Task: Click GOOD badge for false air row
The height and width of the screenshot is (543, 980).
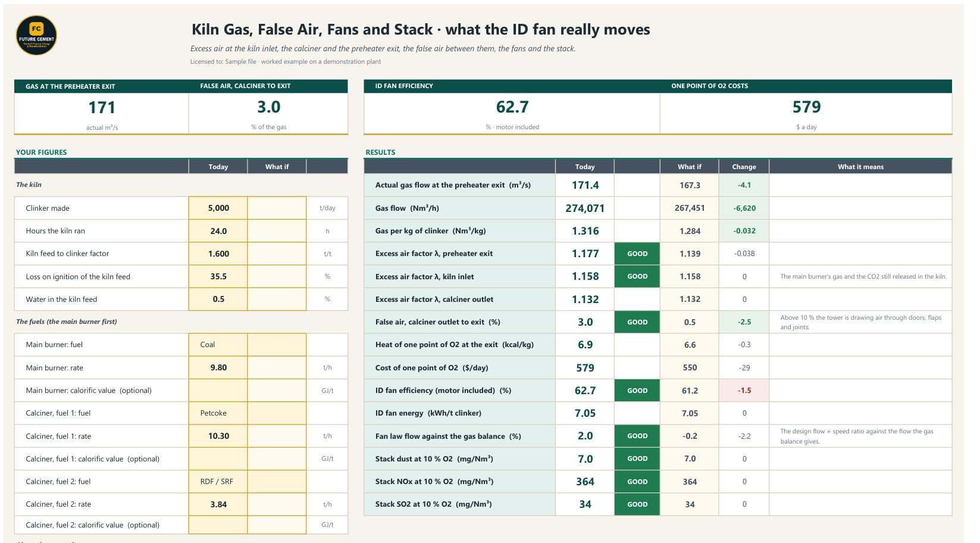Action: coord(637,322)
